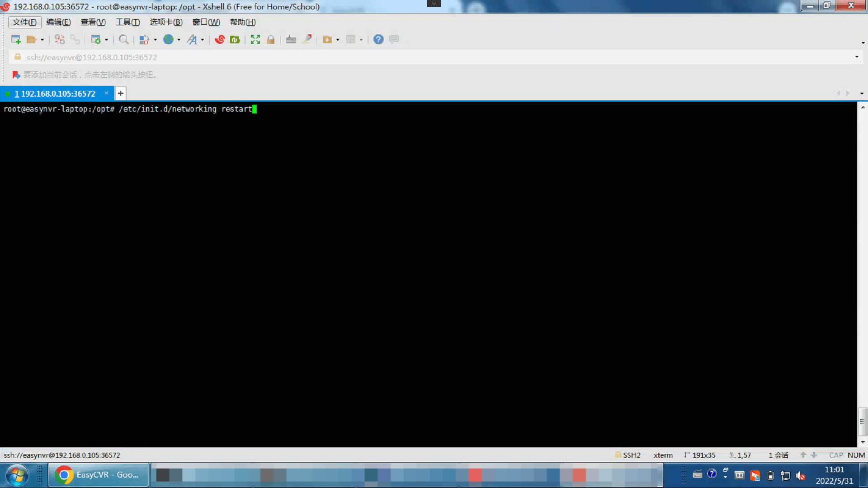
Task: Open Help with blue question icon
Action: pyautogui.click(x=378, y=40)
